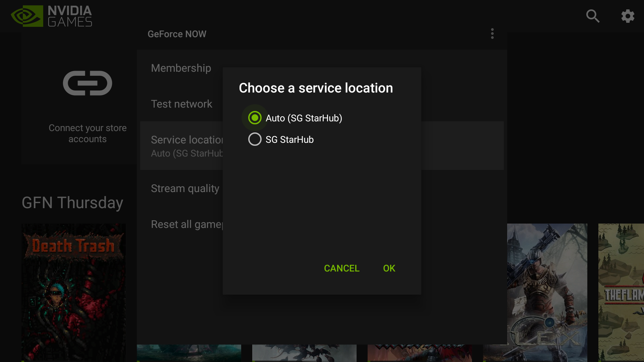
Task: Confirm with the OK button
Action: 389,268
